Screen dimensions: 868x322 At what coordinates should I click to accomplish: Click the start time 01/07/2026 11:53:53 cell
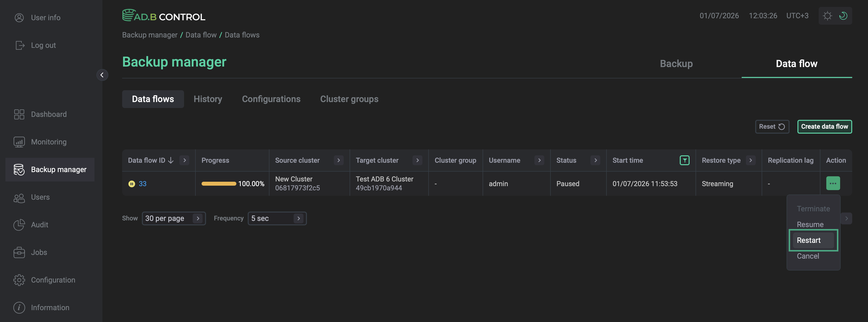(x=651, y=184)
